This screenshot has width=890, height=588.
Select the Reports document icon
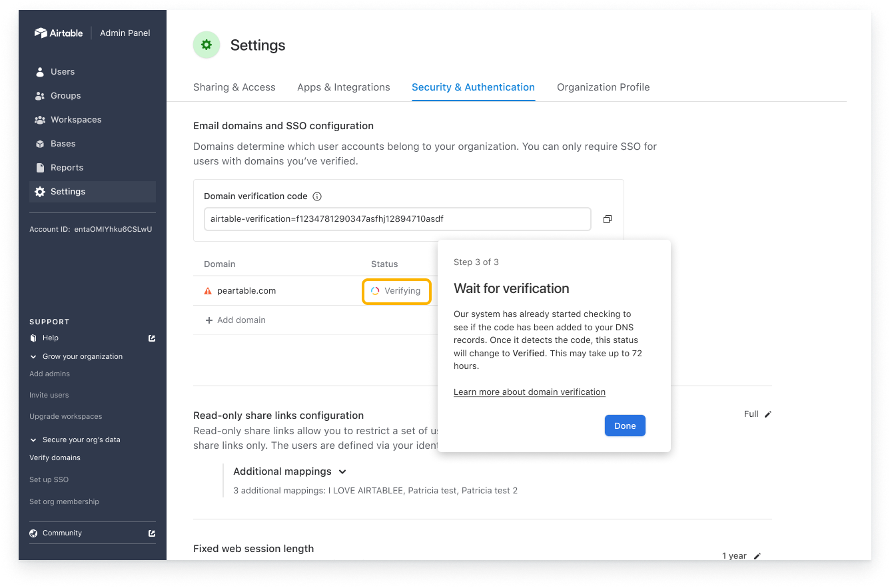coord(39,167)
